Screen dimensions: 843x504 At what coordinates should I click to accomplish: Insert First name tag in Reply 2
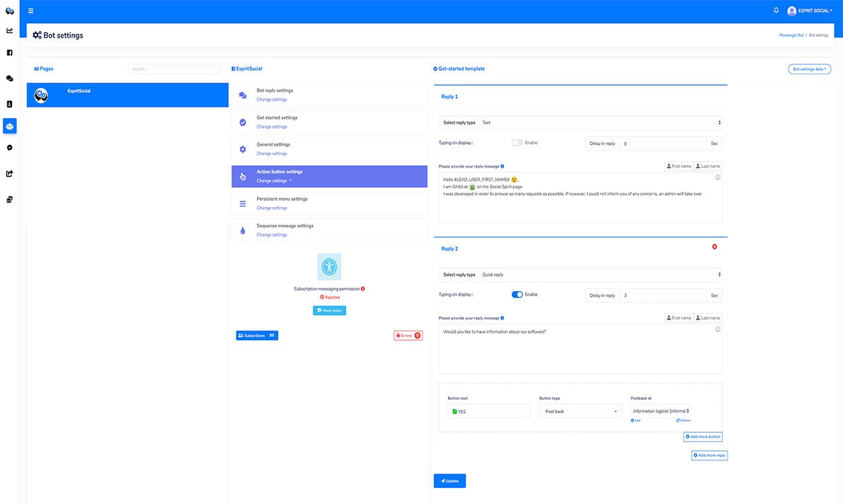coord(679,318)
